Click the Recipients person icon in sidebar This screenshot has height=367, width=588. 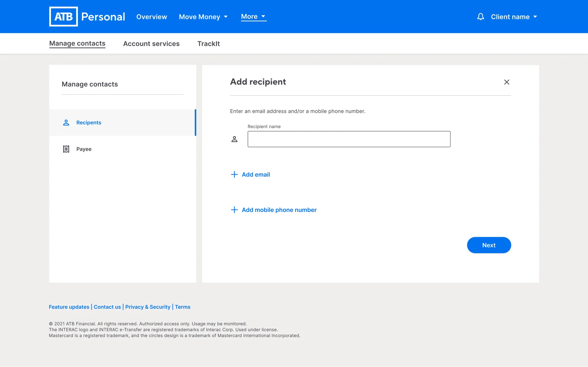tap(66, 123)
